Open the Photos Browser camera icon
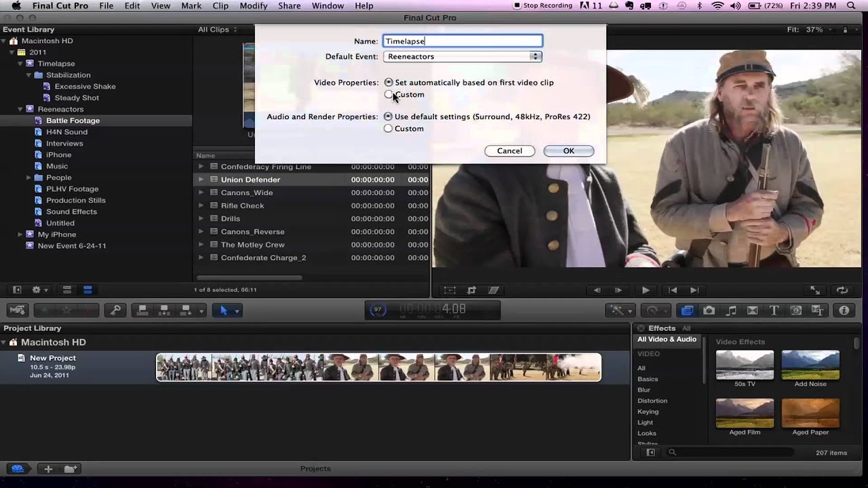The width and height of the screenshot is (868, 488). click(709, 310)
